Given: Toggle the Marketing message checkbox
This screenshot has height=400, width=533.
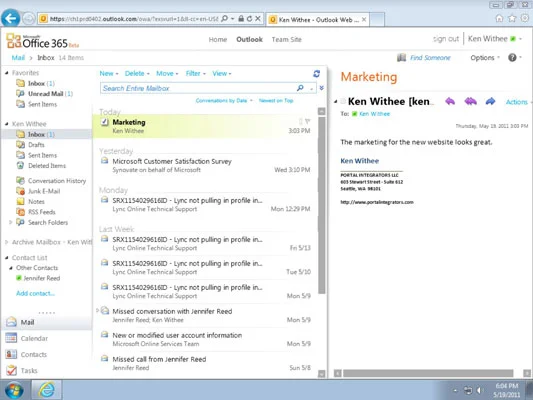Looking at the screenshot, I should (105, 122).
